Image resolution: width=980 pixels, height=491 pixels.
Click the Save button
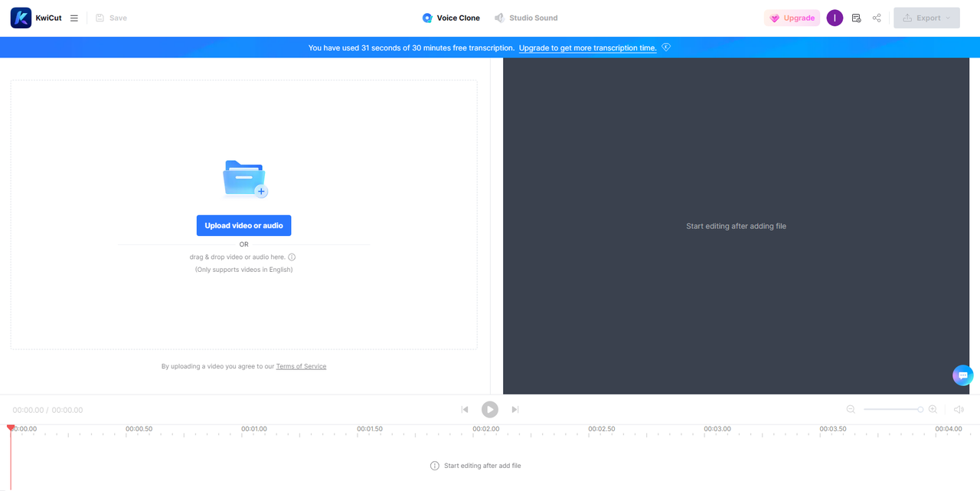pos(112,18)
